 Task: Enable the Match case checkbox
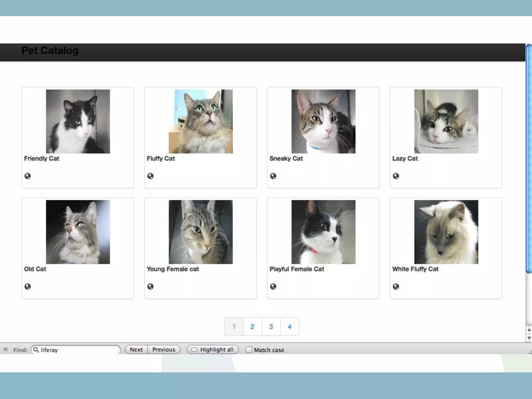click(249, 350)
